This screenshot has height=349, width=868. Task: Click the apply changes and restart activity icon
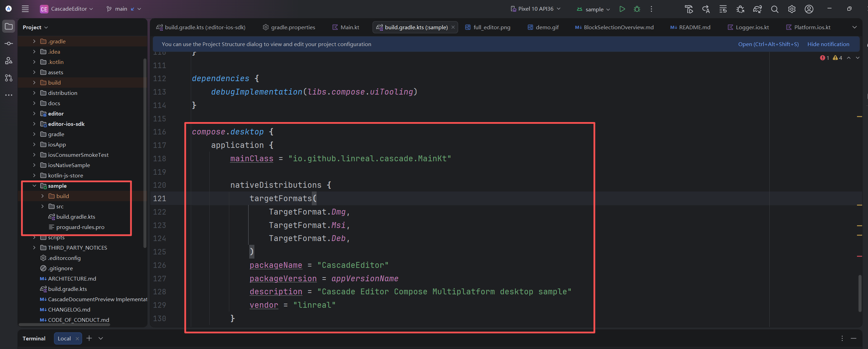pos(706,9)
